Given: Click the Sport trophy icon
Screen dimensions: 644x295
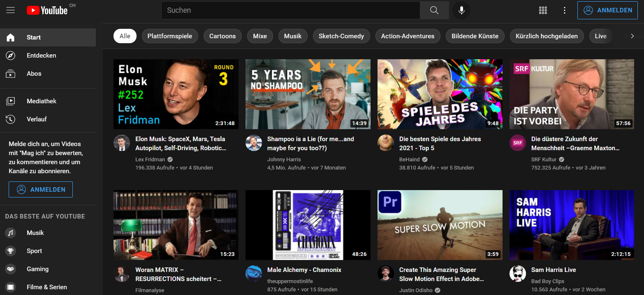Looking at the screenshot, I should click(10, 251).
